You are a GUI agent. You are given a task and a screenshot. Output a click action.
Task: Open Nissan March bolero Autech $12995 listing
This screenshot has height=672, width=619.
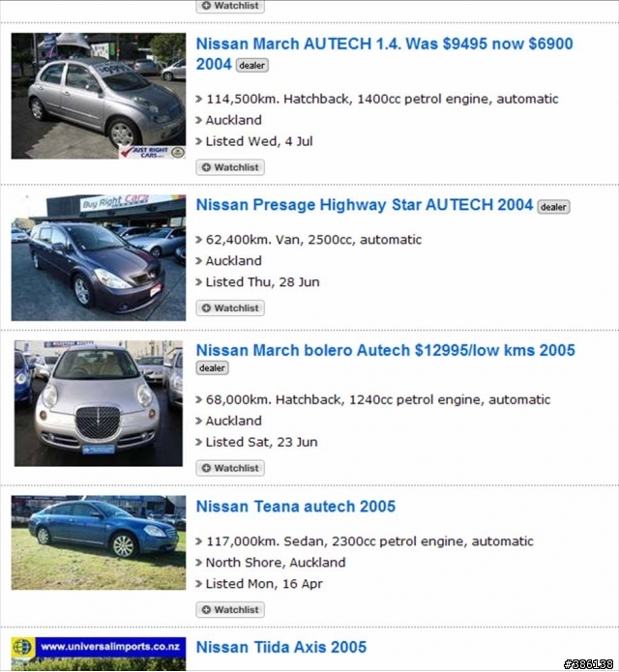click(x=385, y=350)
